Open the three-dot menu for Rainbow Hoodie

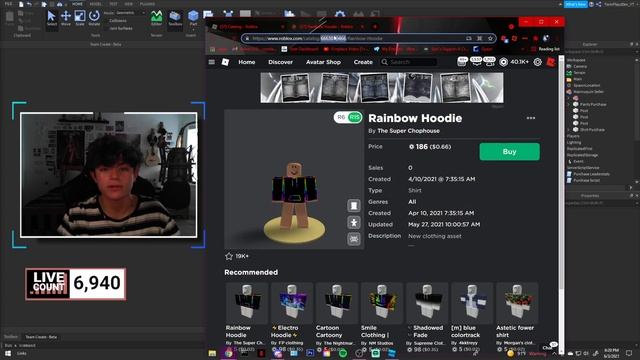click(x=531, y=118)
